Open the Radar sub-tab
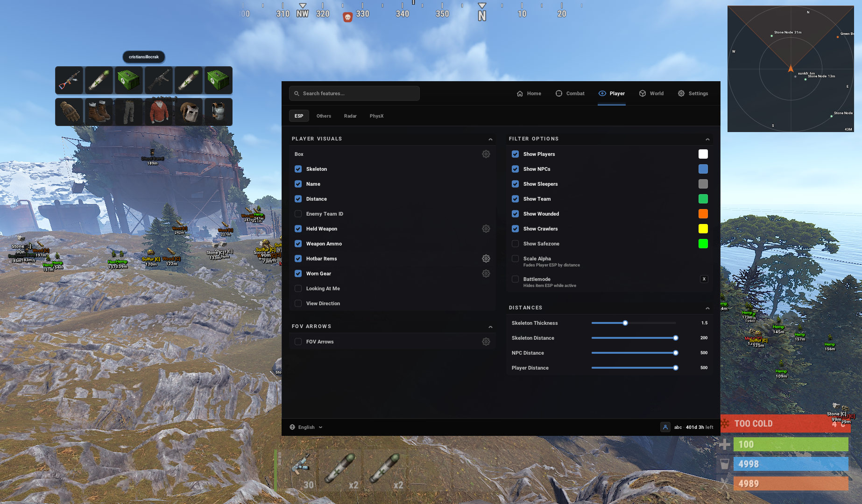 pos(350,116)
